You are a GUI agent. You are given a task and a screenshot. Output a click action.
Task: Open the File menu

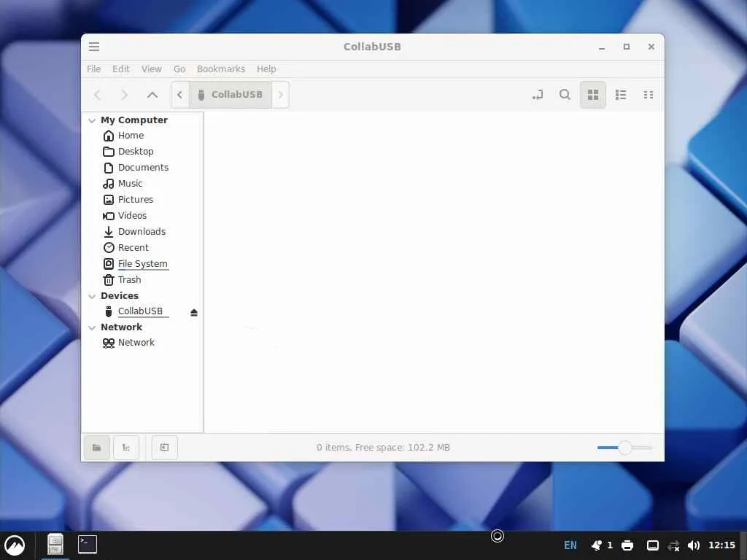[x=94, y=69]
